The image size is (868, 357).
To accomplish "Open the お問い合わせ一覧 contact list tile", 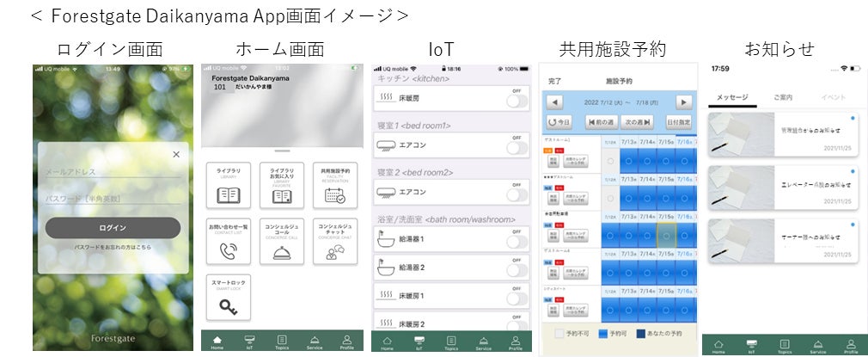I will tap(228, 241).
